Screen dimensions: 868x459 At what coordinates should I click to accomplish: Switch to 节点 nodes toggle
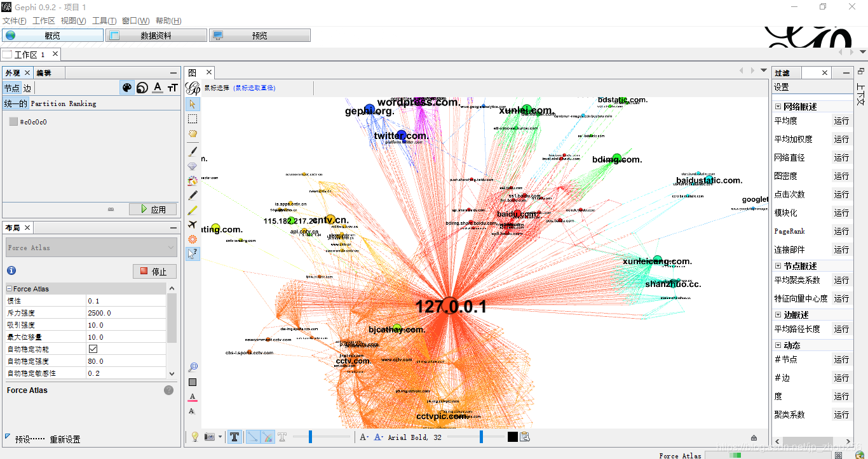tap(12, 88)
